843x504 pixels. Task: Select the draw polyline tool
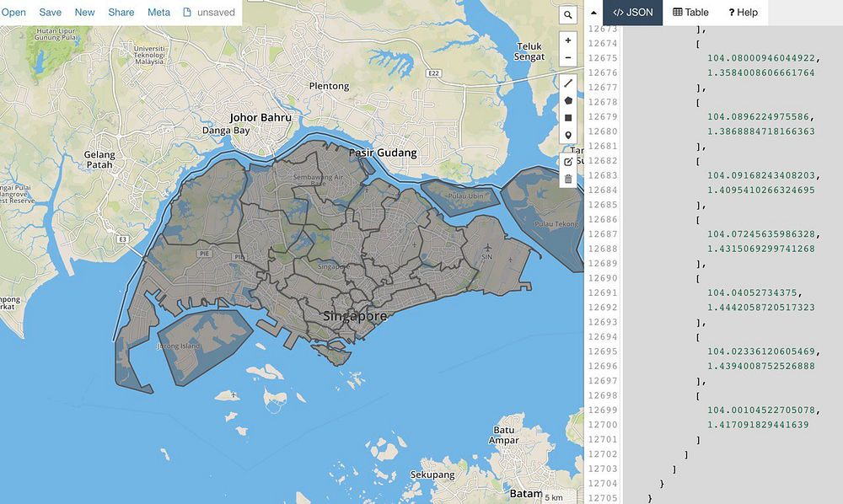(x=567, y=83)
